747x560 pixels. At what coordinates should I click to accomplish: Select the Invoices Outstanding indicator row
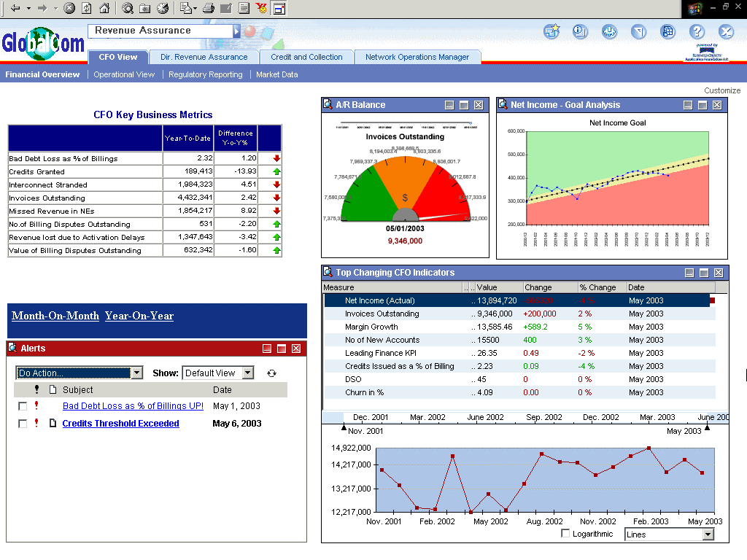pos(519,314)
